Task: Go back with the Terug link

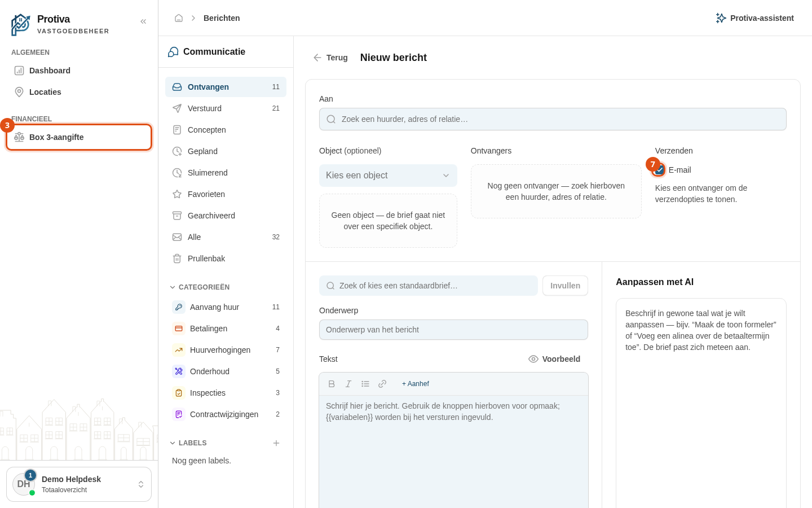Action: click(x=330, y=58)
